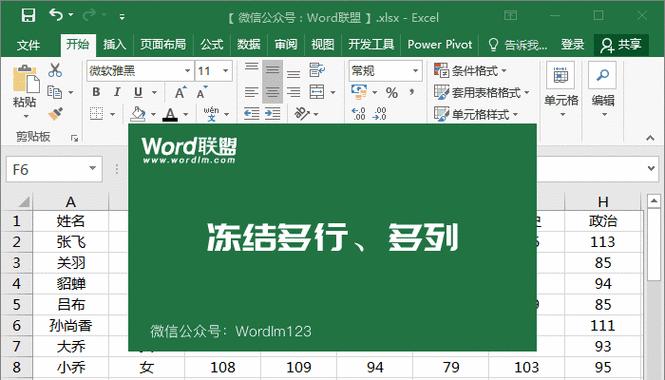The image size is (665, 380).
Task: Open the 编辑 editing group
Action: 603,90
